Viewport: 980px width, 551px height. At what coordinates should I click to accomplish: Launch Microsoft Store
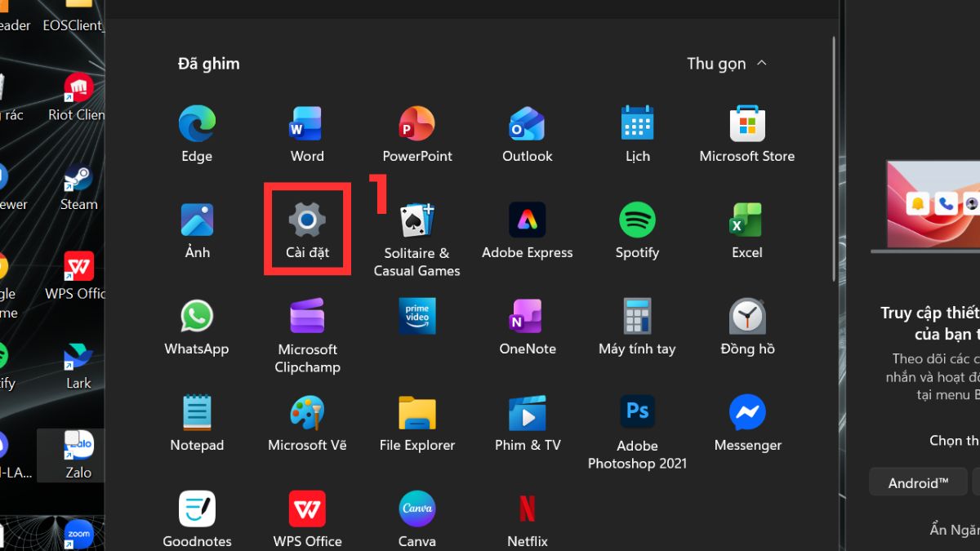747,135
